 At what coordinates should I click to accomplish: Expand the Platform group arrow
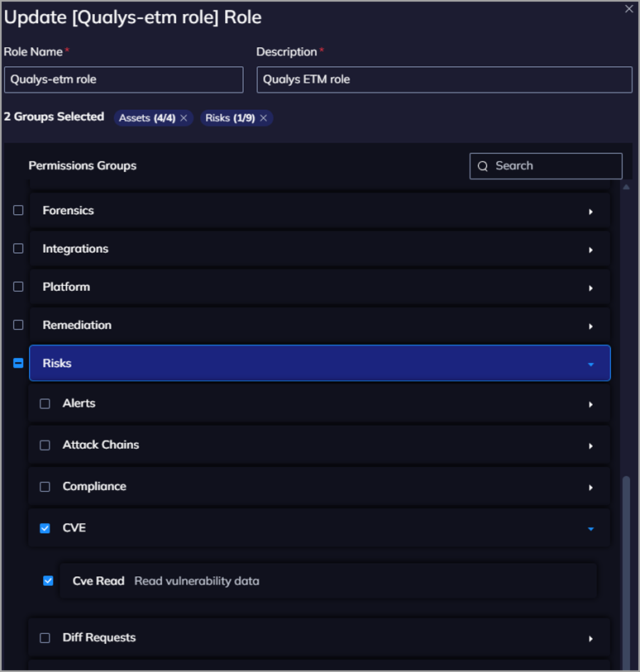click(x=590, y=288)
